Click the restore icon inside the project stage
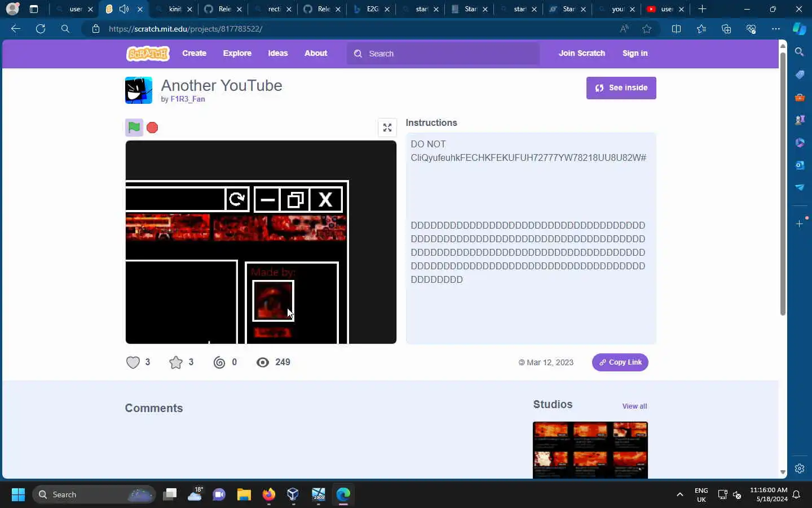 (x=295, y=200)
